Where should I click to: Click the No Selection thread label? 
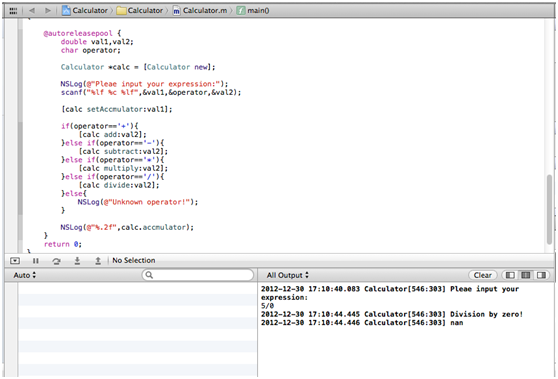click(x=134, y=260)
